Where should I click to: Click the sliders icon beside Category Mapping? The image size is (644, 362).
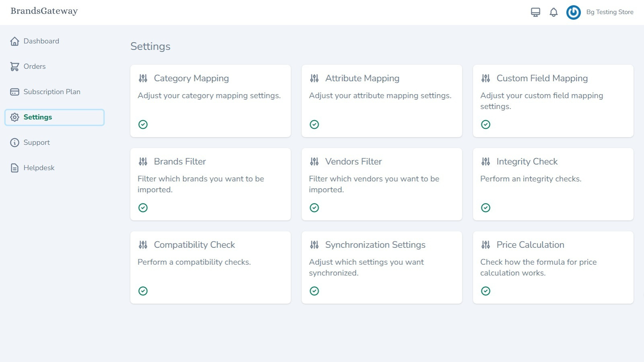[x=143, y=78]
